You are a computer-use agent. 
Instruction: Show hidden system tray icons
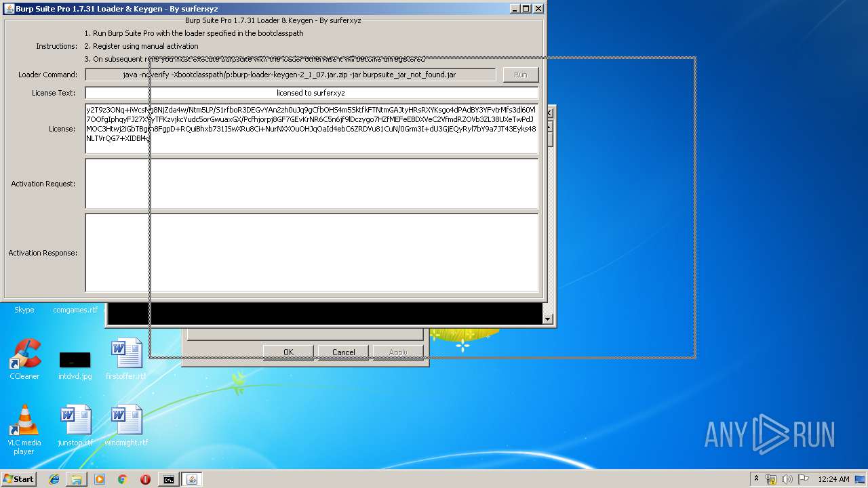pos(757,479)
